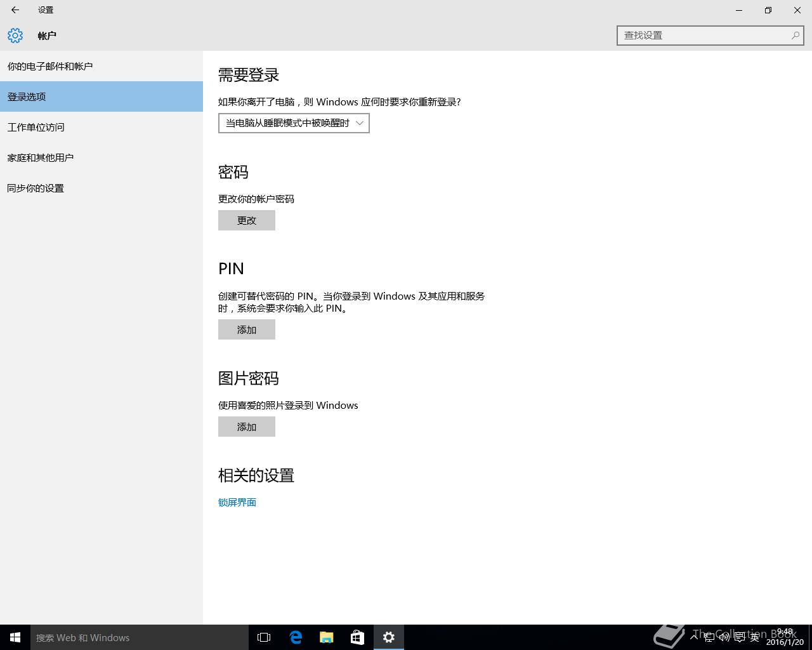Viewport: 812px width, 650px height.
Task: Click the gear icon beside 帐户 heading
Action: pos(15,36)
